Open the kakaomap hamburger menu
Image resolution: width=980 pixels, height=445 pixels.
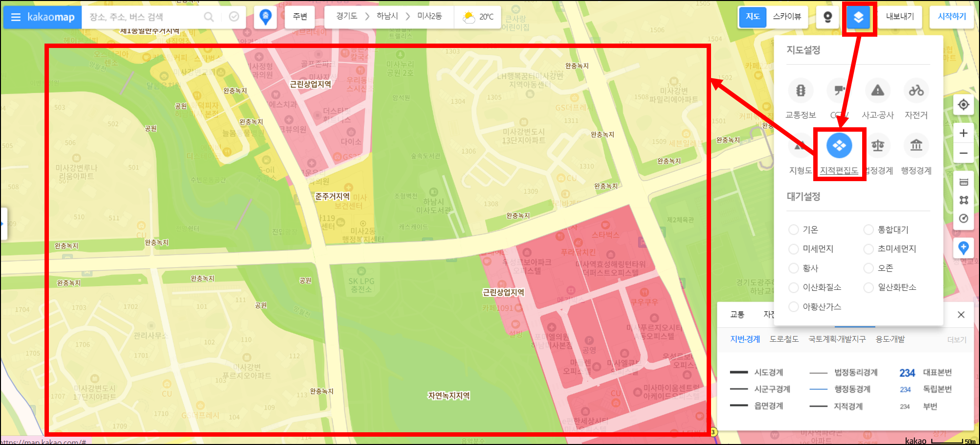coord(16,17)
